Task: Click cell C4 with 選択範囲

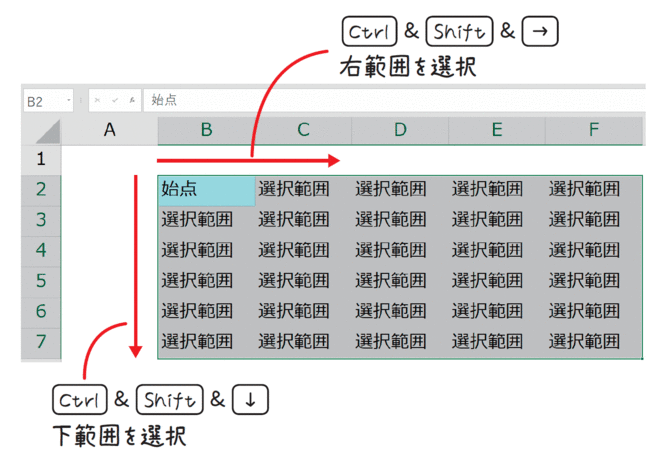Action: [303, 251]
